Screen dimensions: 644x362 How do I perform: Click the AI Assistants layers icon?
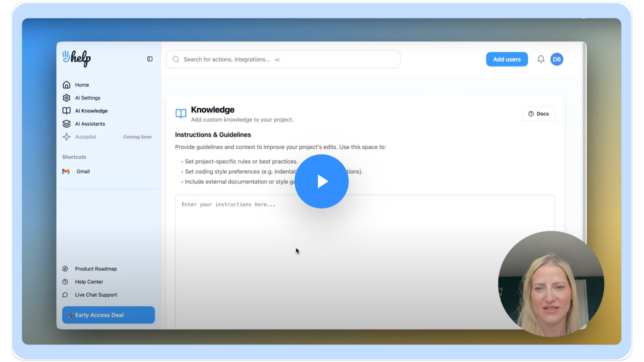click(x=67, y=124)
